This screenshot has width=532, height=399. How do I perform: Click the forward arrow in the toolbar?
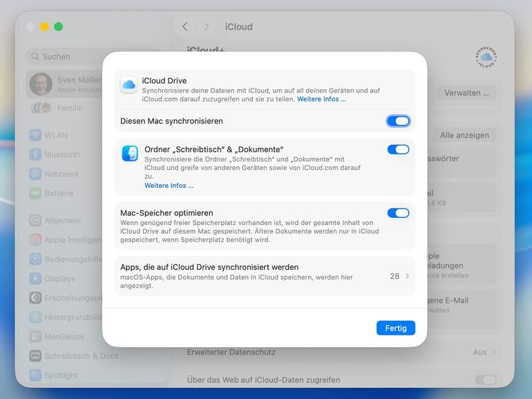tap(207, 27)
